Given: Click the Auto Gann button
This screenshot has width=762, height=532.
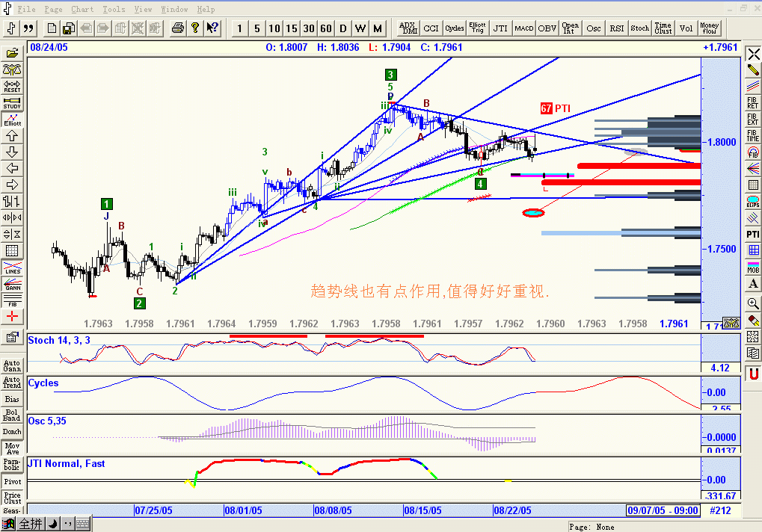Looking at the screenshot, I should pyautogui.click(x=12, y=365).
